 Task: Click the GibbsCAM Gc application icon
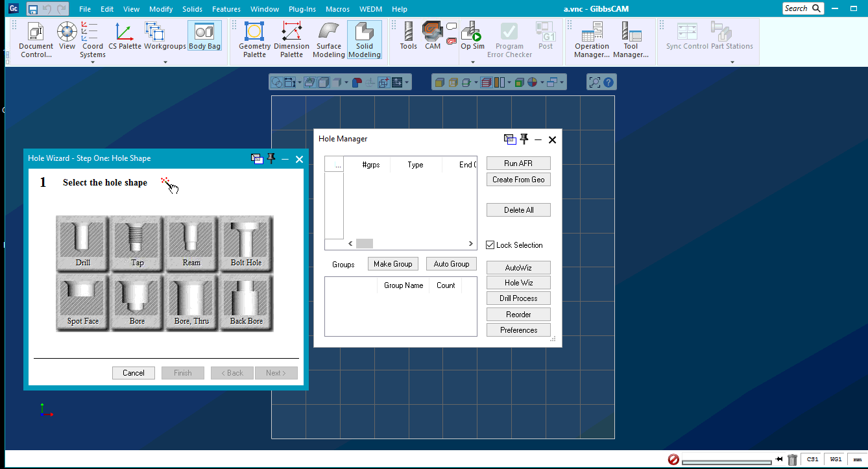13,9
